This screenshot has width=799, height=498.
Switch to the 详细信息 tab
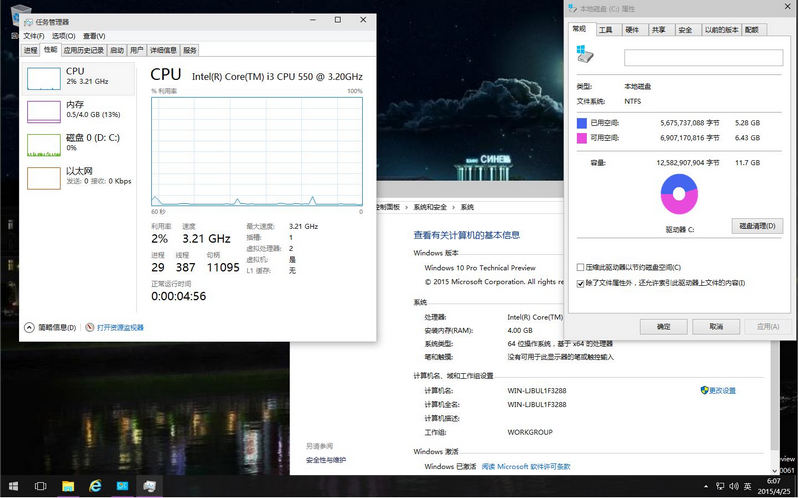[163, 50]
